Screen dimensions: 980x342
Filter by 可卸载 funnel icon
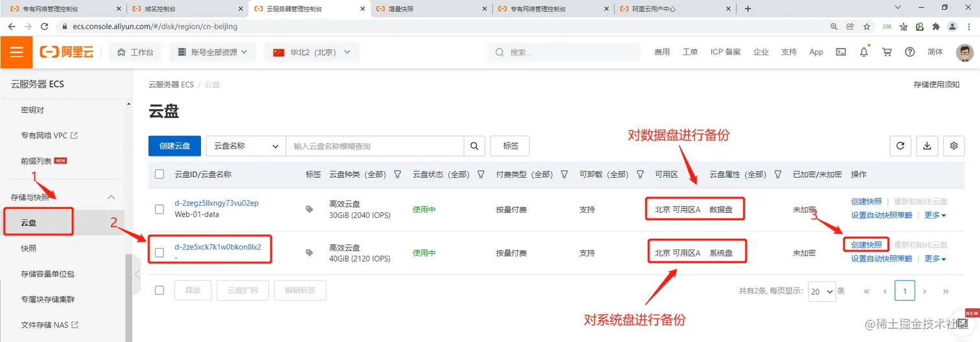click(x=640, y=175)
